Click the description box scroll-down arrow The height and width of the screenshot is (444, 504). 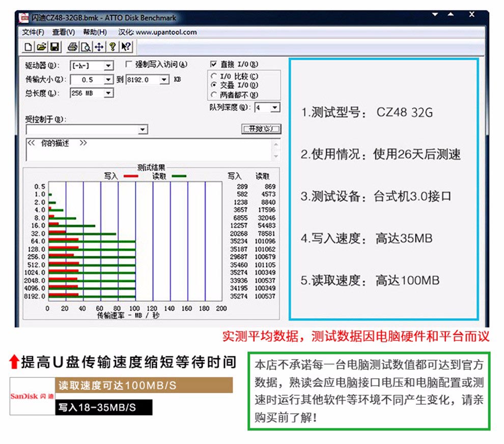click(276, 156)
